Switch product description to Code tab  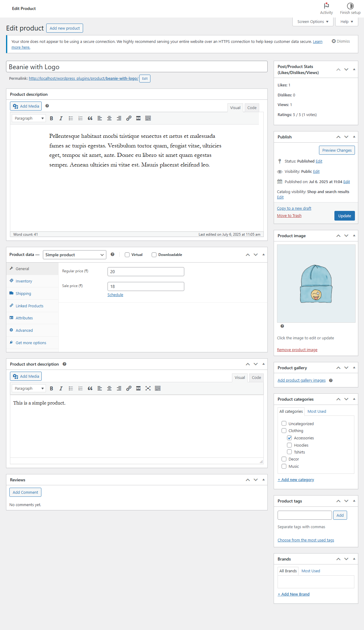(x=252, y=108)
